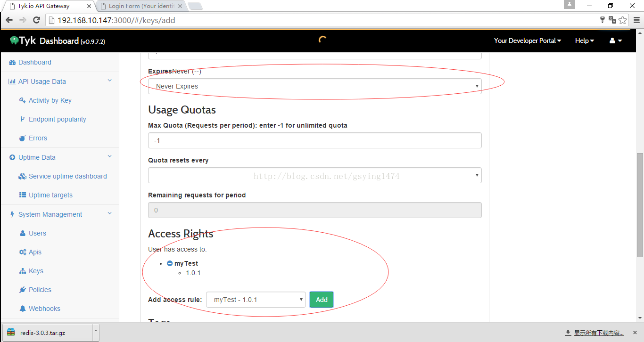The height and width of the screenshot is (342, 644).
Task: Open Activity by Key via its key icon
Action: click(x=22, y=100)
